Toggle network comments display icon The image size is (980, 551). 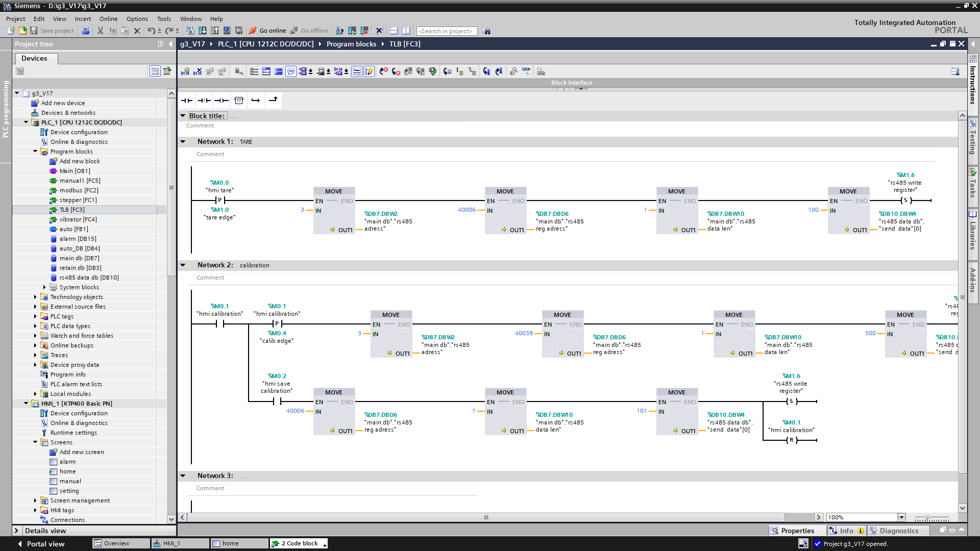[x=357, y=71]
